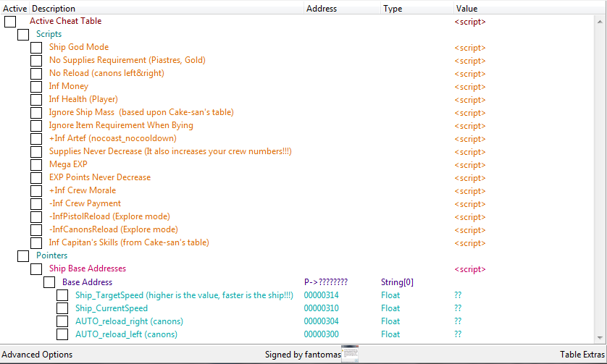Tick the +Inf Crew Morale checkbox
This screenshot has width=607, height=364.
[x=36, y=191]
